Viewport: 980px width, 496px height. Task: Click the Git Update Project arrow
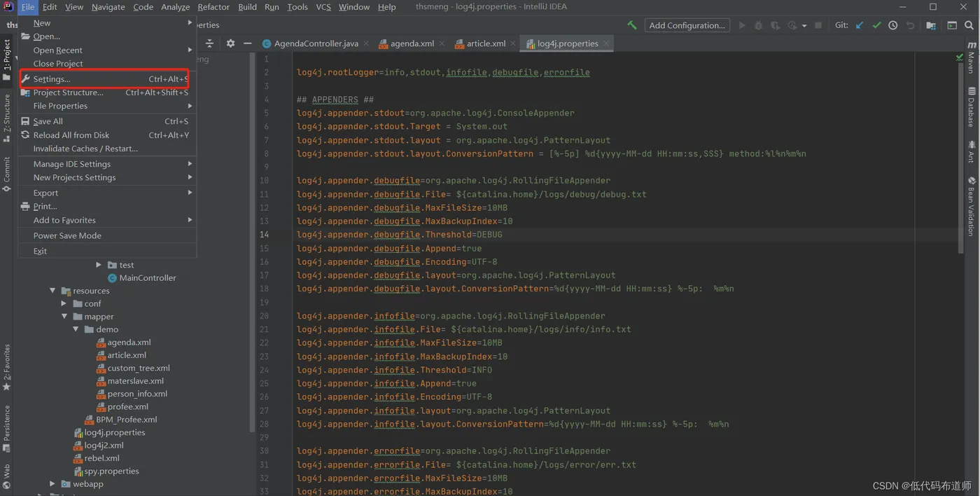[x=860, y=25]
